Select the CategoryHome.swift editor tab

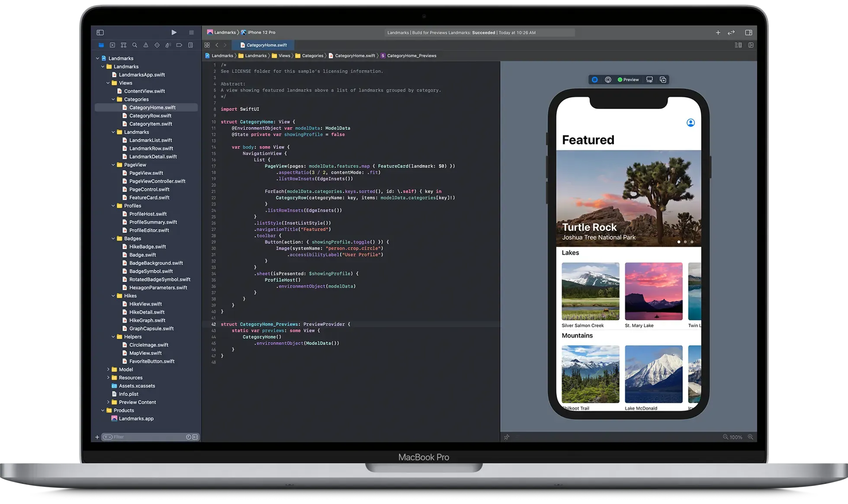[266, 45]
